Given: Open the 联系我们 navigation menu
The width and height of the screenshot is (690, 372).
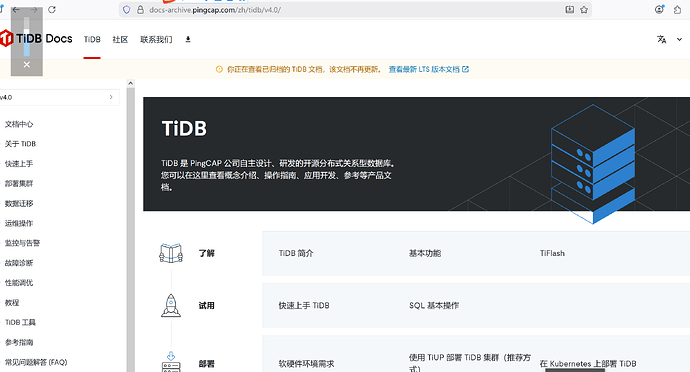Looking at the screenshot, I should tap(156, 40).
